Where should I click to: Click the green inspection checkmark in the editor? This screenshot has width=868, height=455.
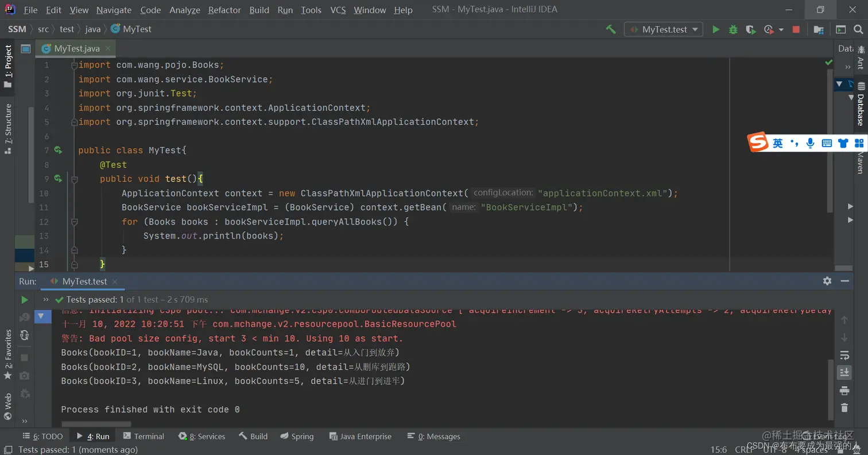[828, 62]
